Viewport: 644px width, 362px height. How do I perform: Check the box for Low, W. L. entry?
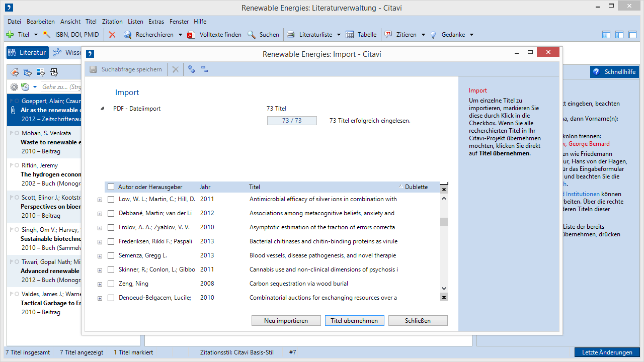(111, 200)
